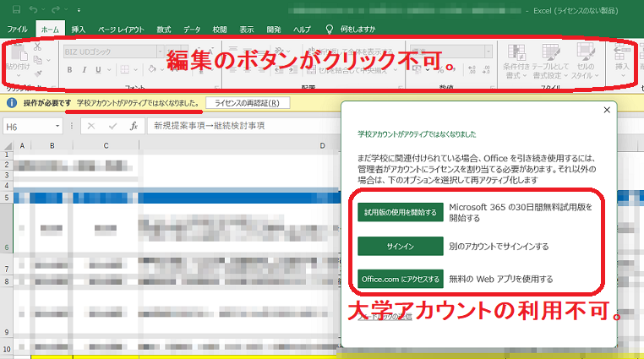The image size is (644, 359).
Task: Close the license dialog with the X
Action: point(607,110)
